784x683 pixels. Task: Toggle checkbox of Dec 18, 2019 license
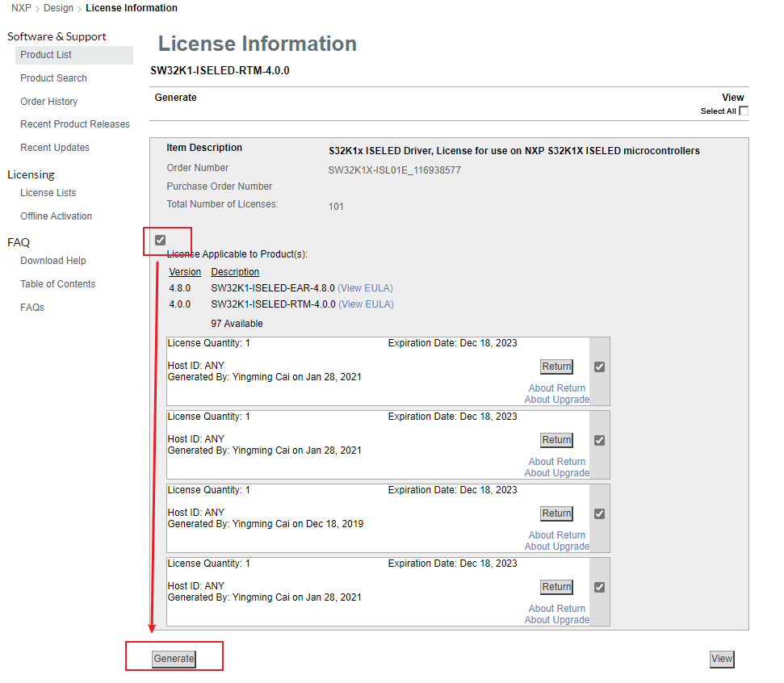(x=599, y=514)
